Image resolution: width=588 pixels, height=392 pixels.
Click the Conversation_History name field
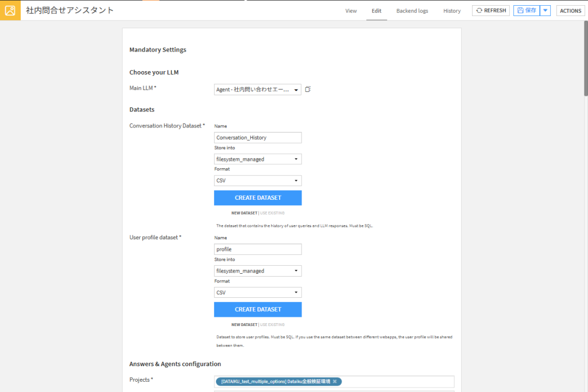[257, 138]
